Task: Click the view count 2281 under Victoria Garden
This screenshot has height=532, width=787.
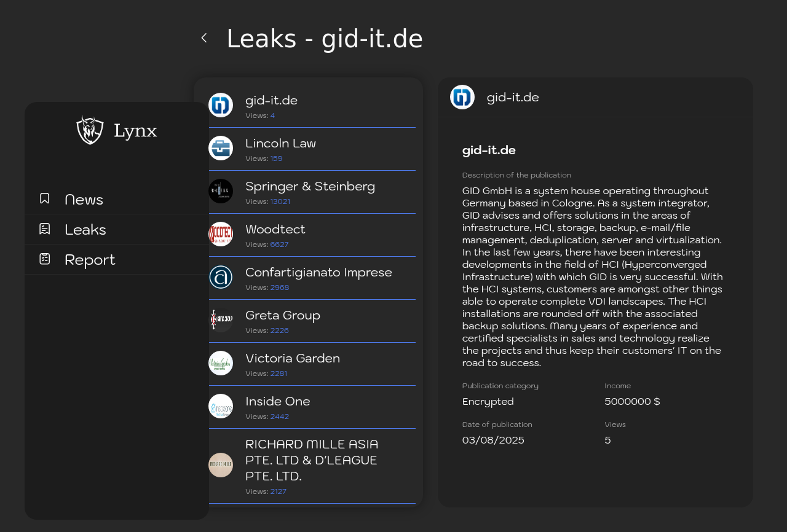Action: 279,374
